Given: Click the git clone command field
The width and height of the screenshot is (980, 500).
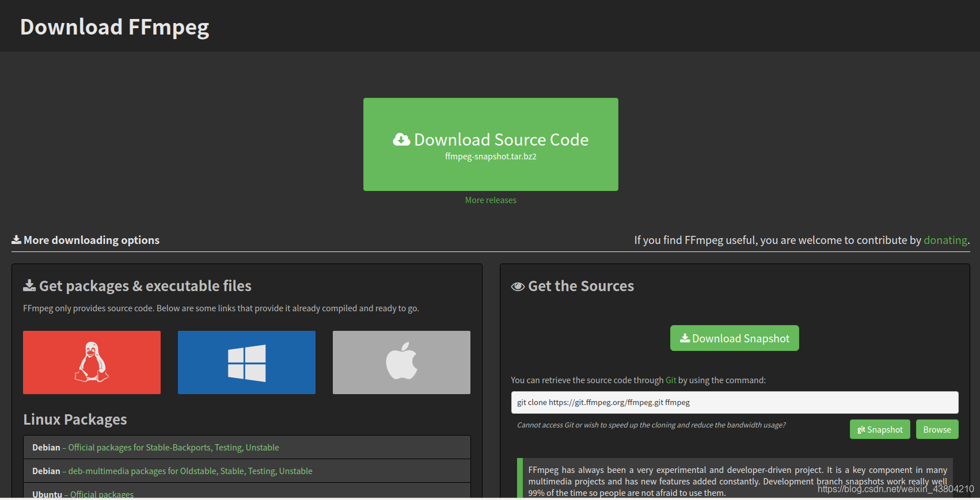Looking at the screenshot, I should [735, 402].
